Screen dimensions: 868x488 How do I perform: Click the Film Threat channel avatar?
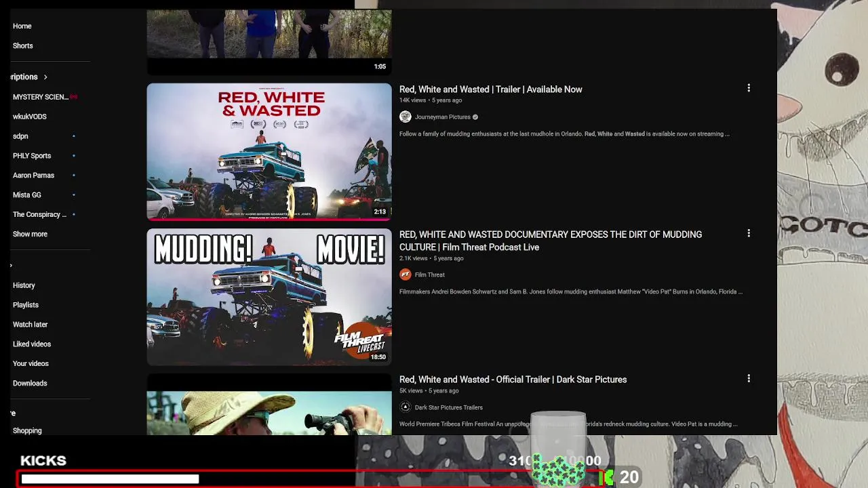tap(406, 274)
